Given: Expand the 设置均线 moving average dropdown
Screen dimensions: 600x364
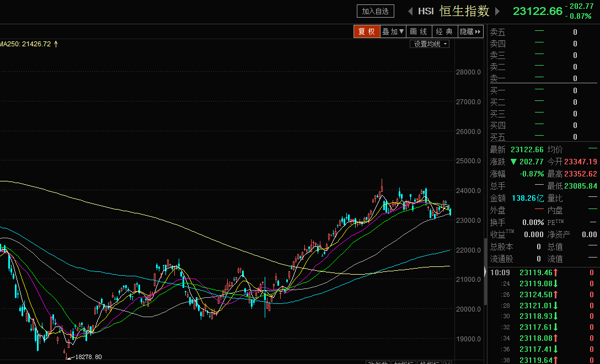Looking at the screenshot, I should 430,44.
